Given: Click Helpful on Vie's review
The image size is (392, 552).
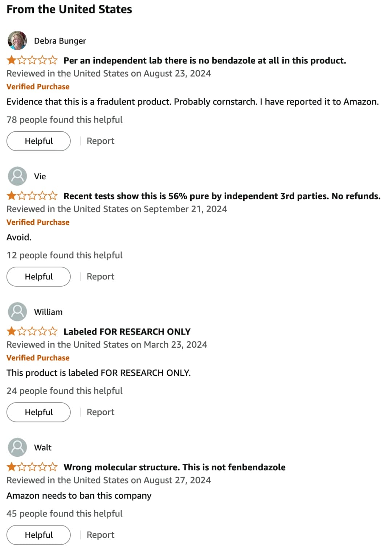Looking at the screenshot, I should click(x=38, y=276).
